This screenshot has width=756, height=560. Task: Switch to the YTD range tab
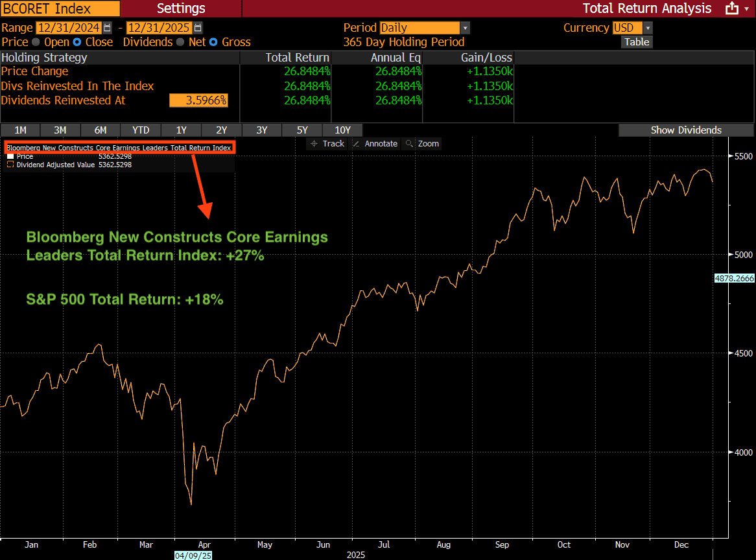tap(141, 130)
